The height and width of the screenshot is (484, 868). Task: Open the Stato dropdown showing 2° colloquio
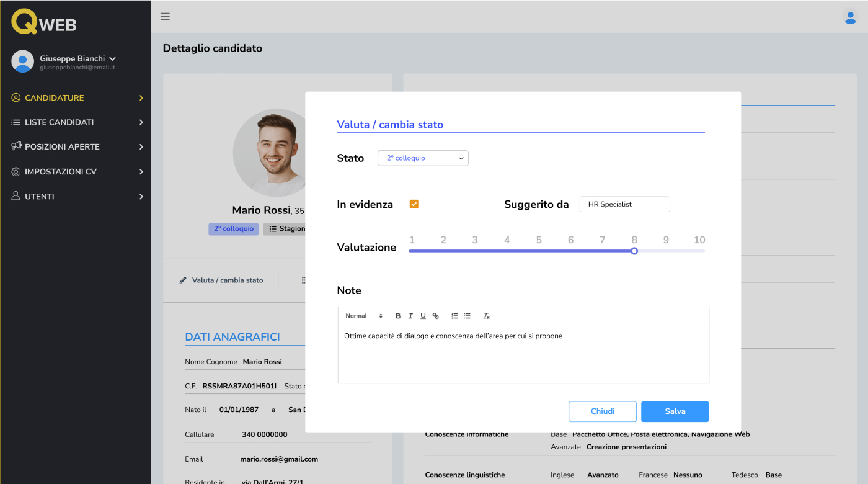coord(423,158)
